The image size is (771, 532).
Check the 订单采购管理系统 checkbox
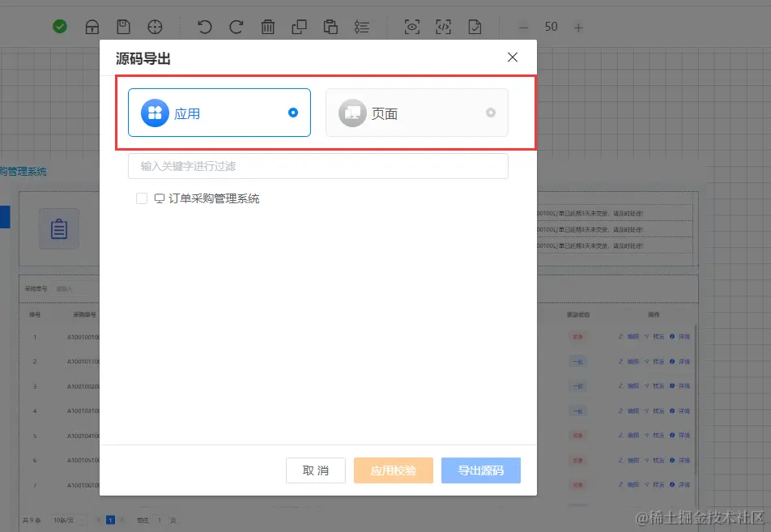pyautogui.click(x=141, y=198)
